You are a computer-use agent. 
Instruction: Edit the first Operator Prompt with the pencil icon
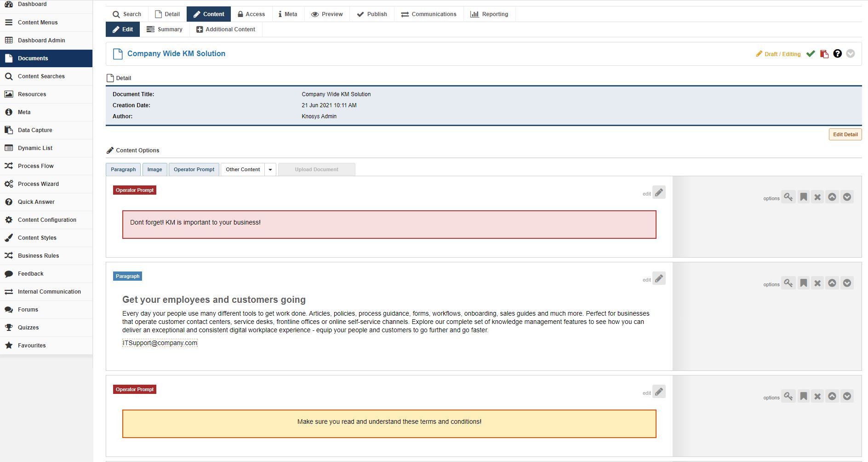tap(659, 192)
